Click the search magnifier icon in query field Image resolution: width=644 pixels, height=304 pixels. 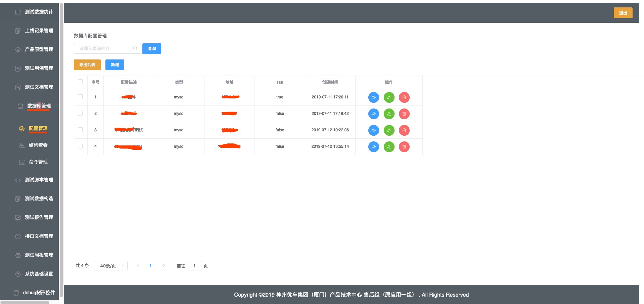click(135, 48)
